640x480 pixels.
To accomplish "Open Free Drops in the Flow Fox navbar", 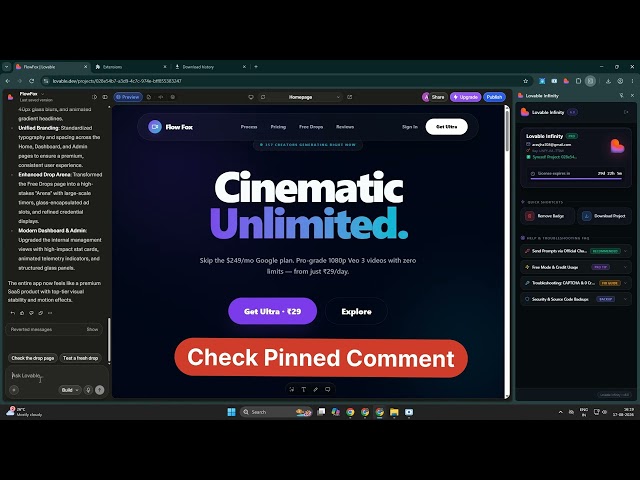I will [x=311, y=127].
